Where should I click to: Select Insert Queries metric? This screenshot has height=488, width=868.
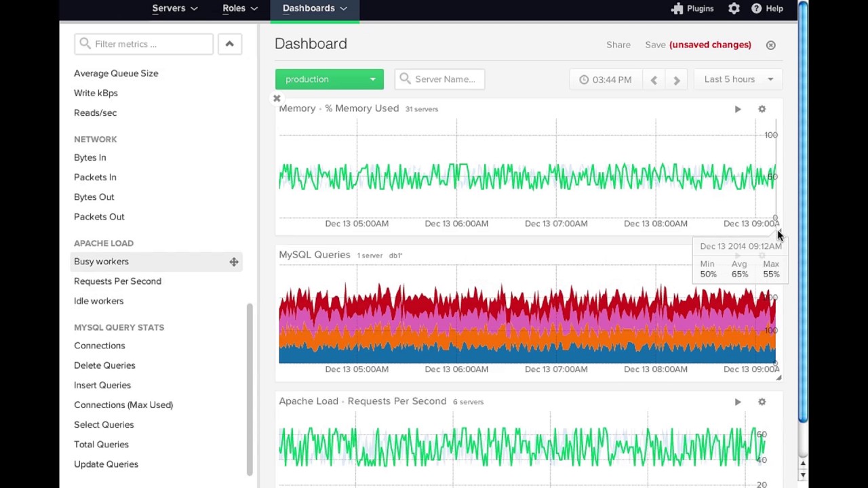pos(102,384)
